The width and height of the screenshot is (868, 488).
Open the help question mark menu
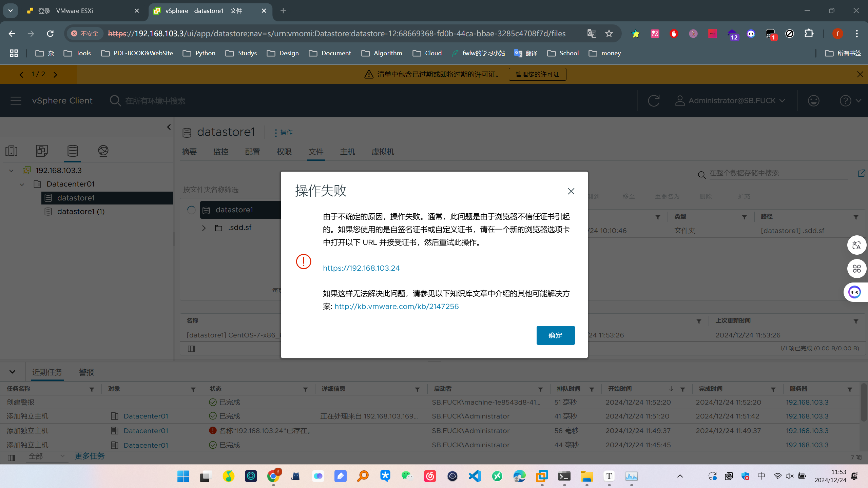click(x=850, y=101)
